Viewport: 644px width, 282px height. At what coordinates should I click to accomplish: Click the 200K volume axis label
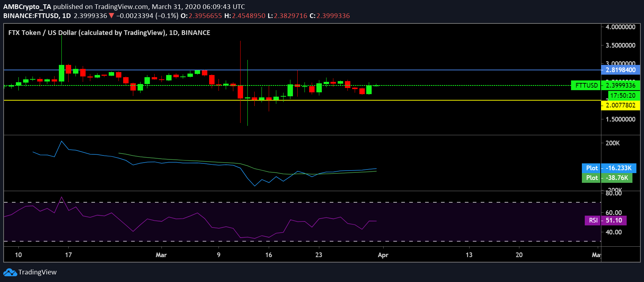613,143
